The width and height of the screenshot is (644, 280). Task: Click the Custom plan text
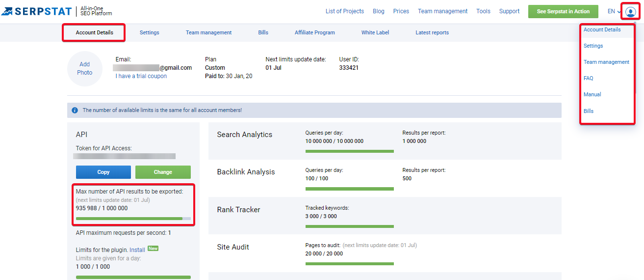pos(215,68)
